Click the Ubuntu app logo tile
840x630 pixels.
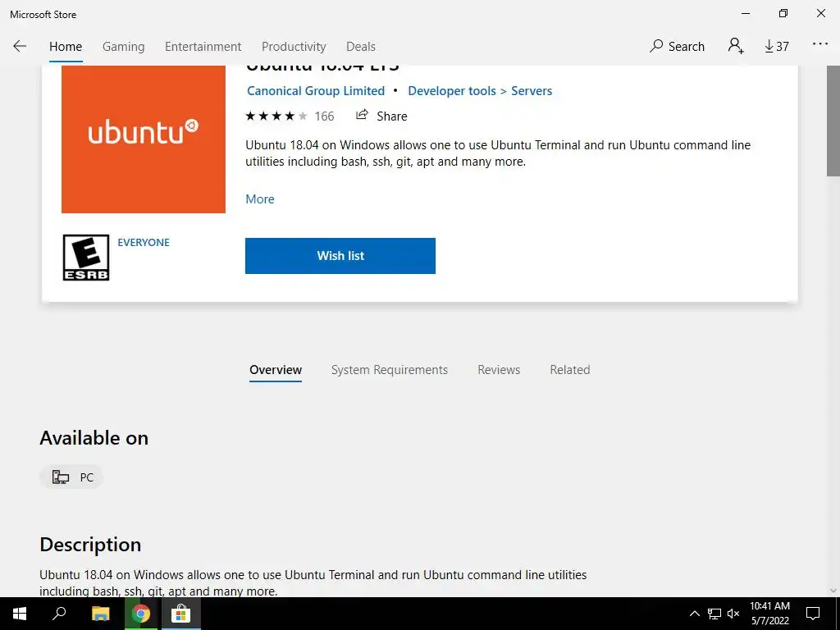coord(144,139)
